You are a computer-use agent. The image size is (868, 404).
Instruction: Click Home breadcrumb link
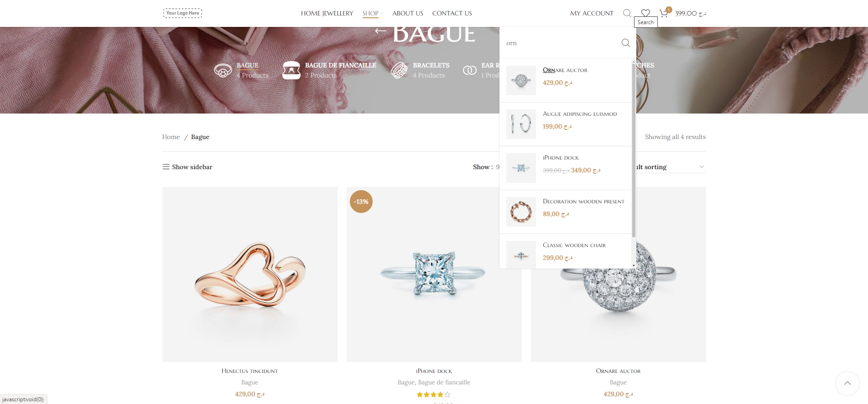pos(171,137)
